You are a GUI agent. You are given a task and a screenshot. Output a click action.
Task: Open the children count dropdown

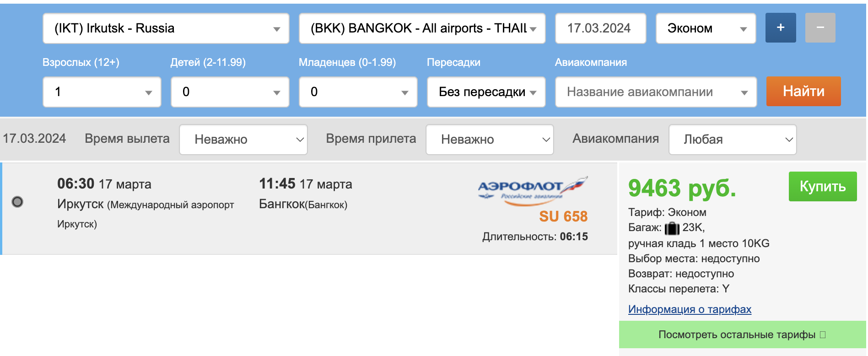point(230,92)
